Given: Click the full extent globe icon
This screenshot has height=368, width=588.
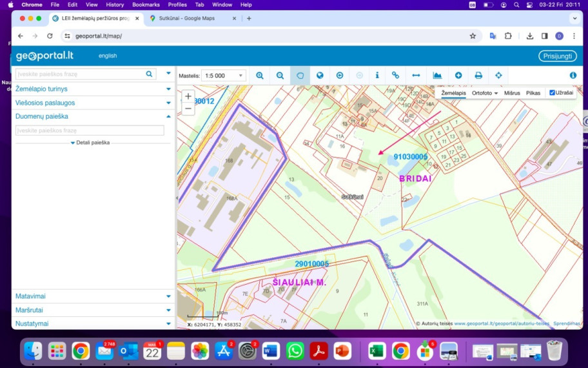Looking at the screenshot, I should pyautogui.click(x=320, y=76).
